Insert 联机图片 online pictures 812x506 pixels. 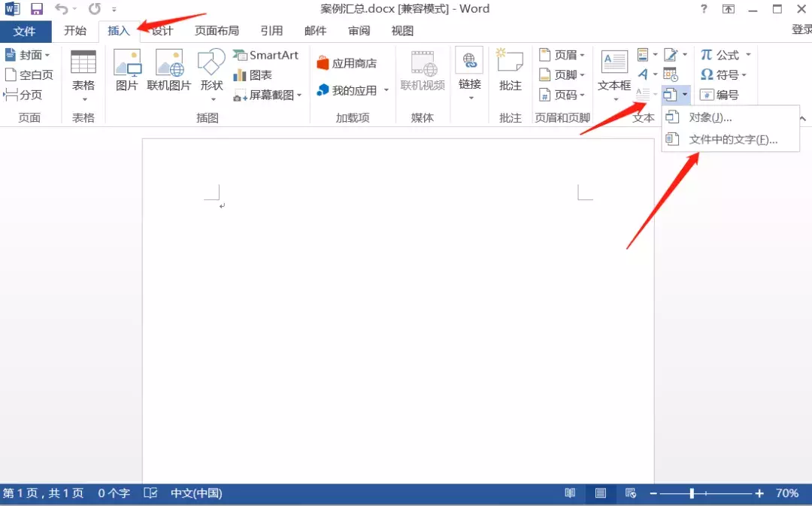[169, 71]
